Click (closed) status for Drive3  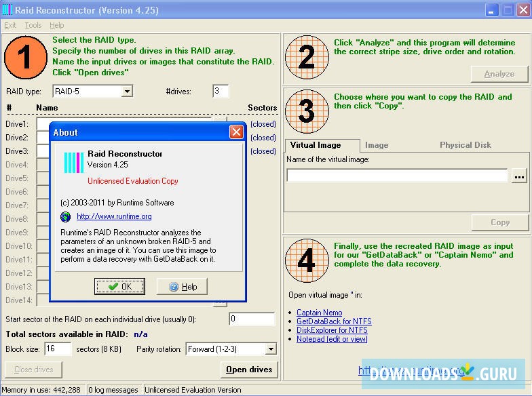(x=263, y=151)
